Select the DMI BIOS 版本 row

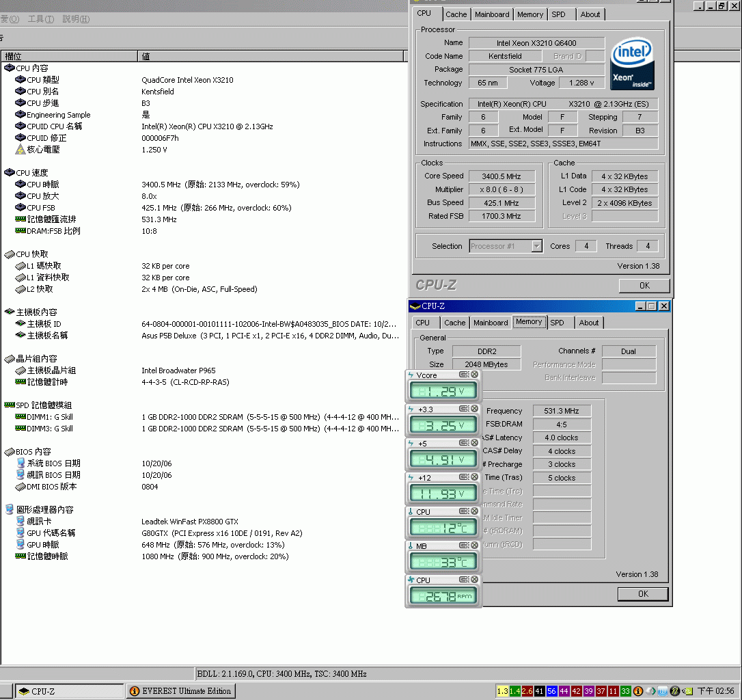click(x=204, y=487)
